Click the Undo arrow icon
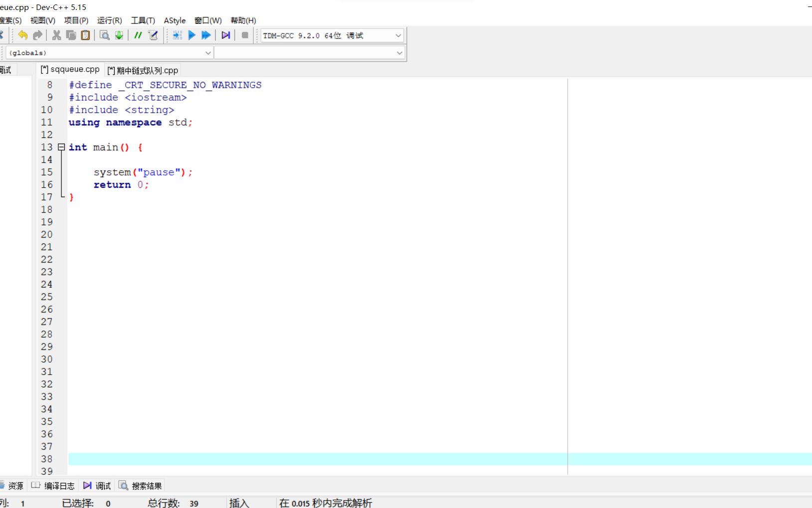812x508 pixels. tap(22, 35)
